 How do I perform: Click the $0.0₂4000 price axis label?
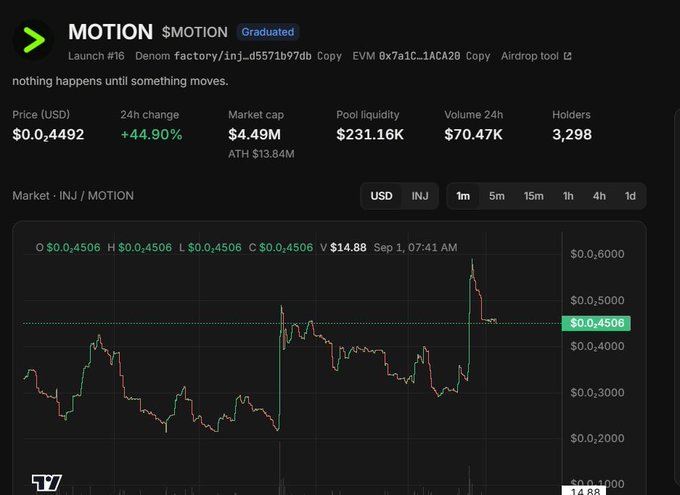click(597, 346)
